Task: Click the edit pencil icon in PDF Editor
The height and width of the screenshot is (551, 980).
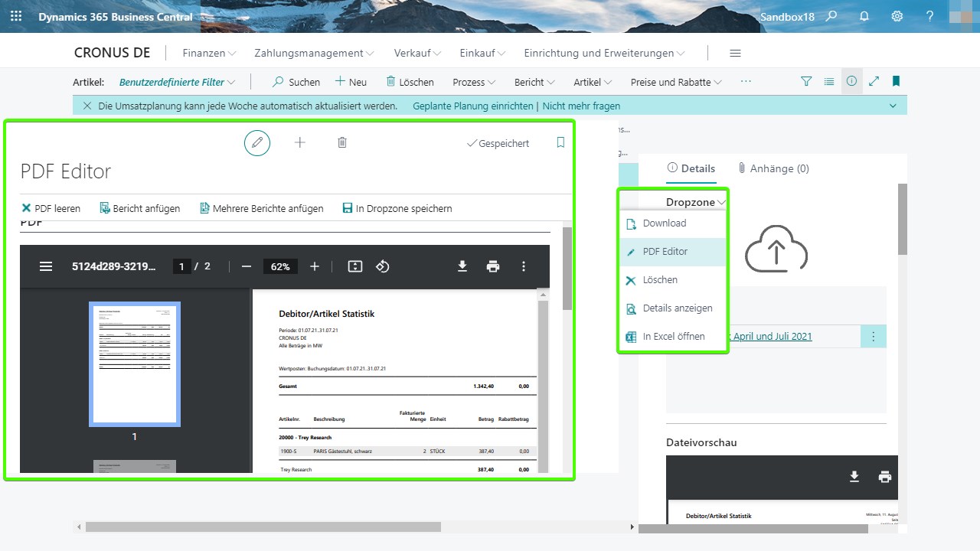Action: point(257,142)
